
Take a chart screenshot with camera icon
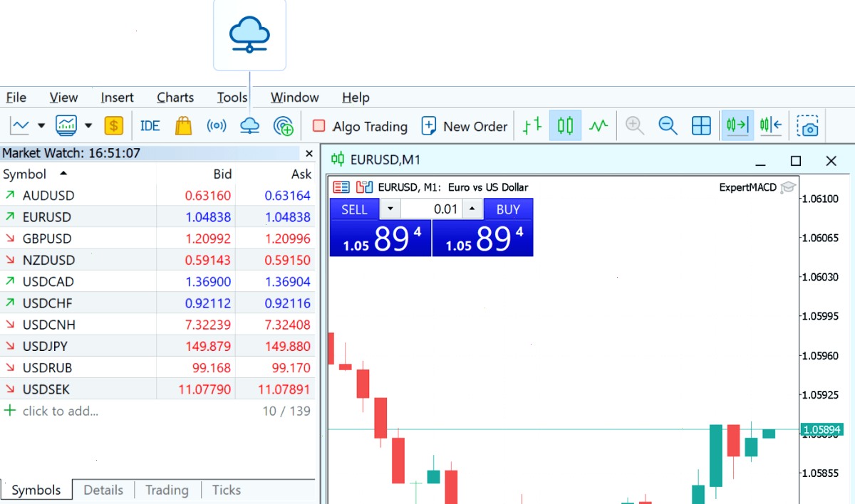coord(808,126)
